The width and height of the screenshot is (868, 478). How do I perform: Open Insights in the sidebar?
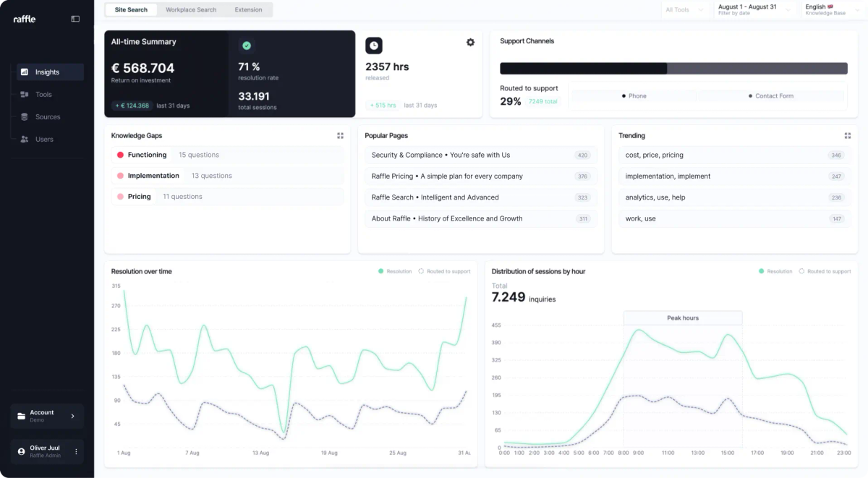coord(51,72)
